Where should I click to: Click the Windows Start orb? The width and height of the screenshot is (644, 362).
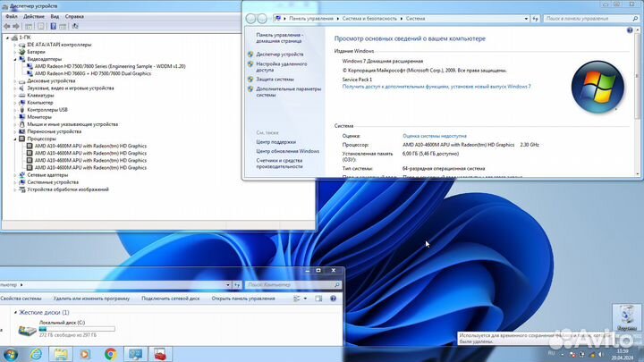tap(10, 353)
